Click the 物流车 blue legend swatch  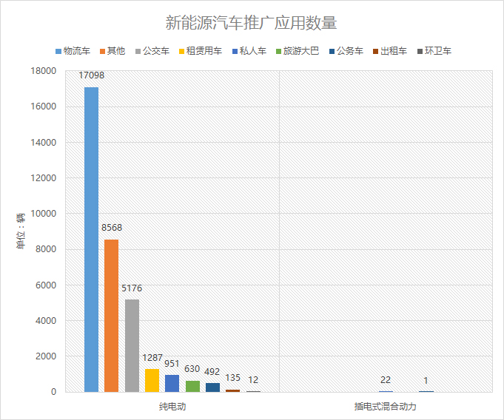58,52
